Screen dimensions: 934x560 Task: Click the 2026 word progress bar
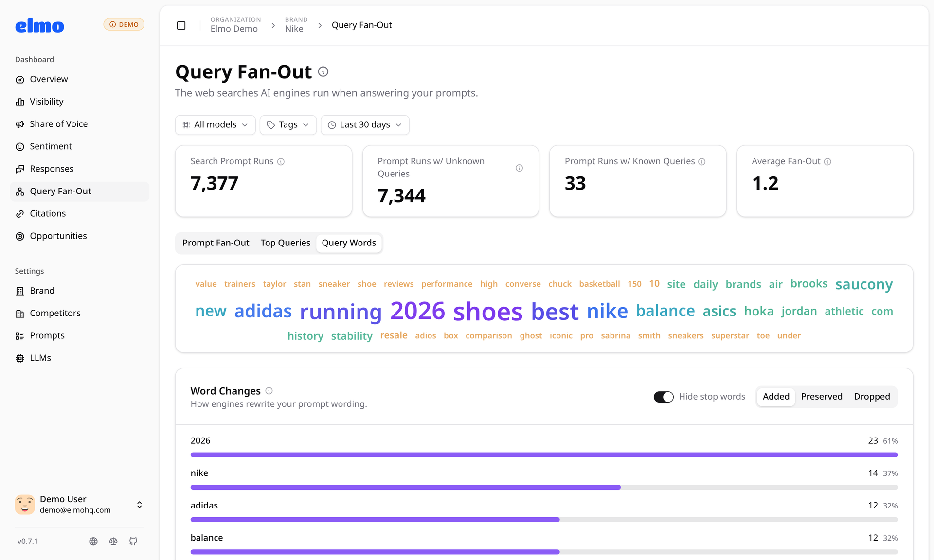[544, 455]
